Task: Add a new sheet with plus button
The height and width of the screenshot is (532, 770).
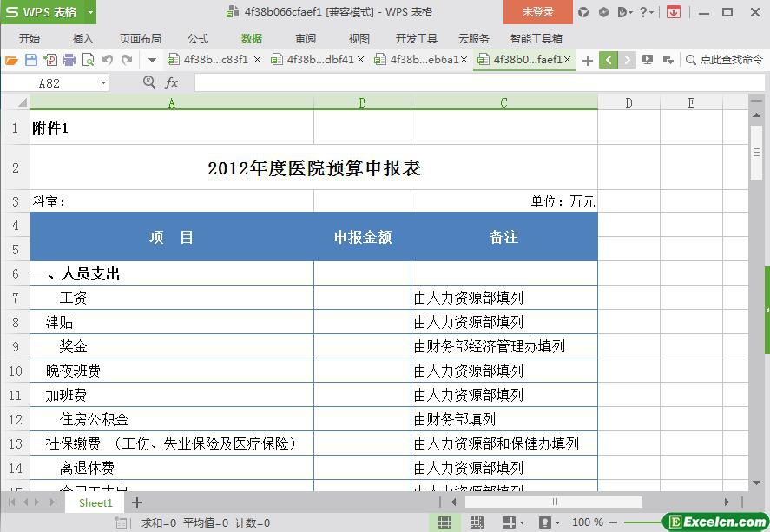Action: [137, 502]
